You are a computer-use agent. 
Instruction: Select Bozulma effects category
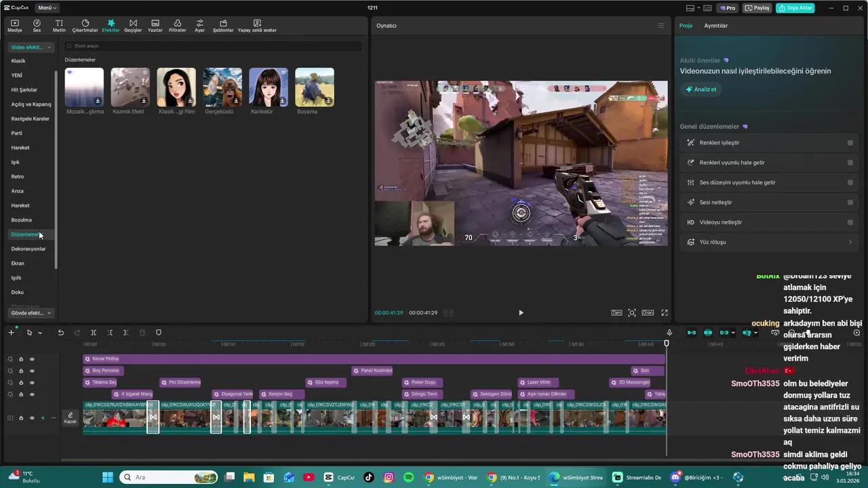pyautogui.click(x=22, y=220)
